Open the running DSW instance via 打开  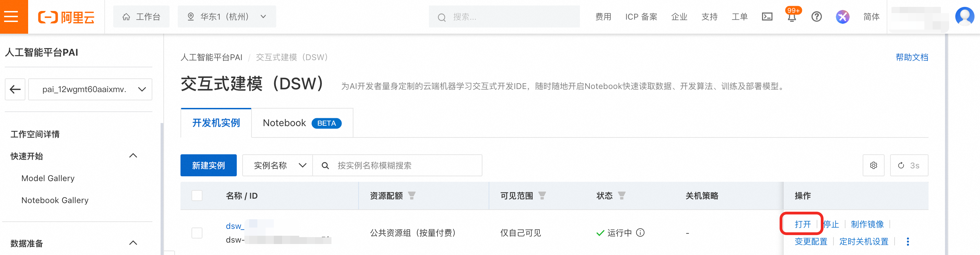802,224
